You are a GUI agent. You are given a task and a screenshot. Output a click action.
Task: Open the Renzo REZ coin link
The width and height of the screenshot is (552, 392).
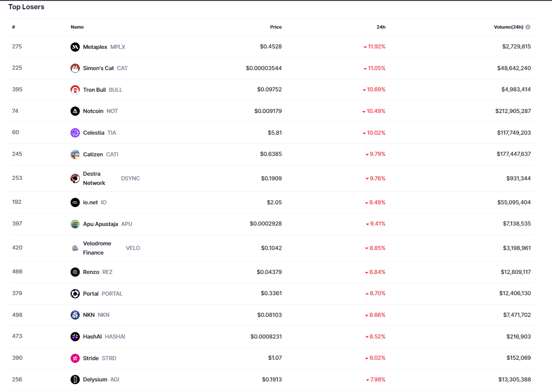[91, 272]
